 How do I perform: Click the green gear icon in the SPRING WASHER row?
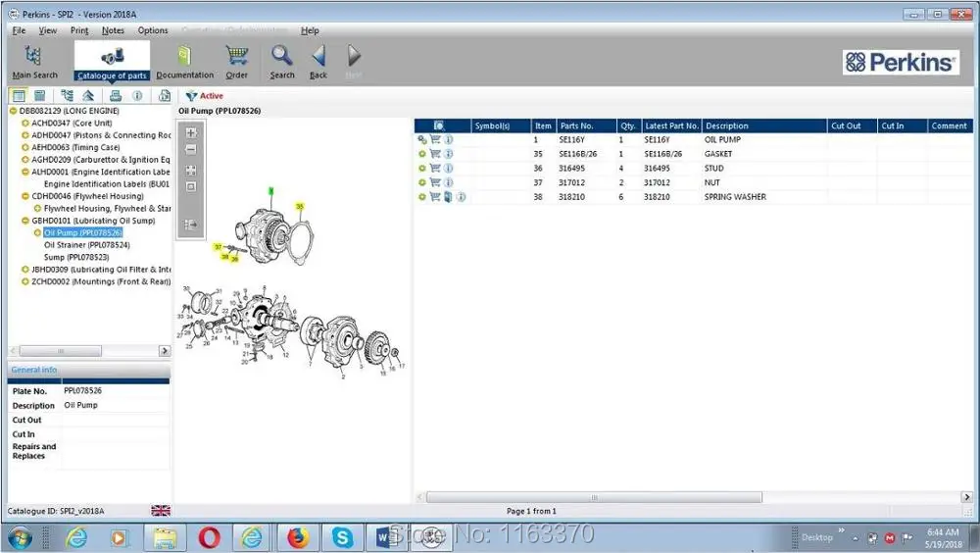(422, 197)
